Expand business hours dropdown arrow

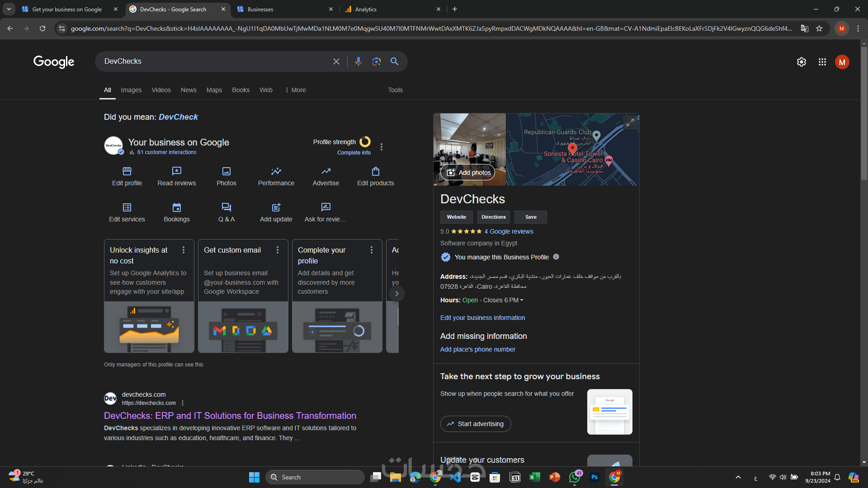522,300
